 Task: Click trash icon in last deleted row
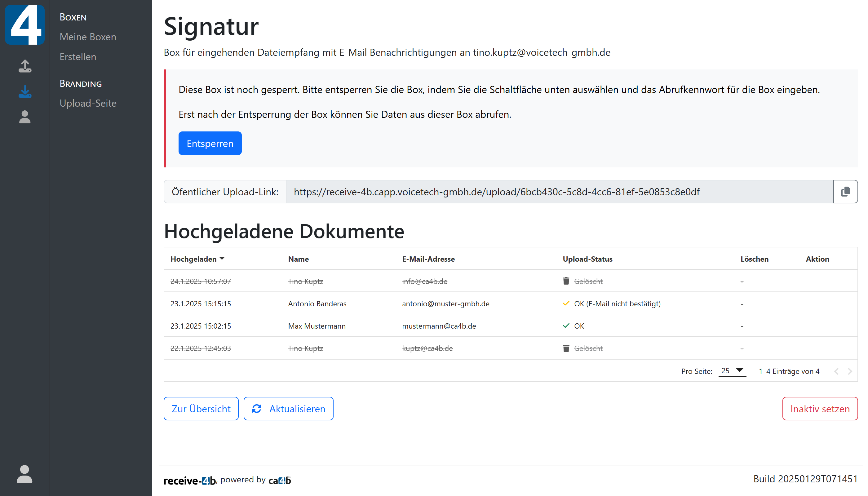click(566, 348)
